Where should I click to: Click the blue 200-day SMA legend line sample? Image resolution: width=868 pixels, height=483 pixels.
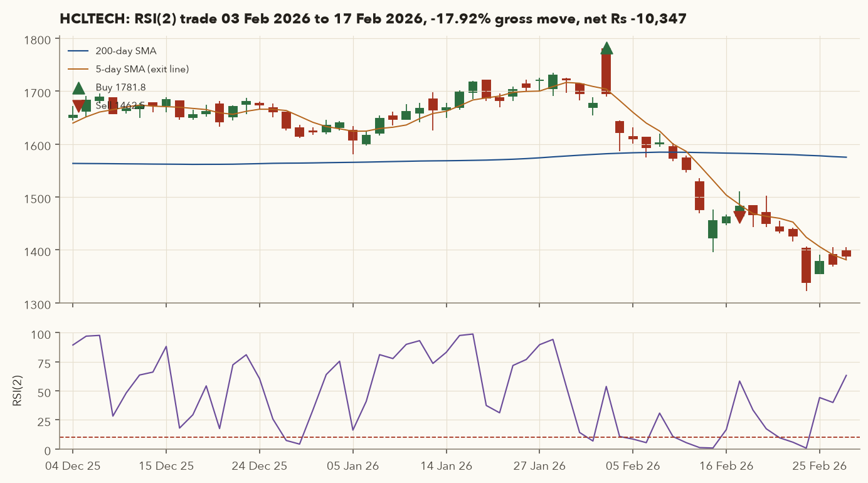(78, 51)
